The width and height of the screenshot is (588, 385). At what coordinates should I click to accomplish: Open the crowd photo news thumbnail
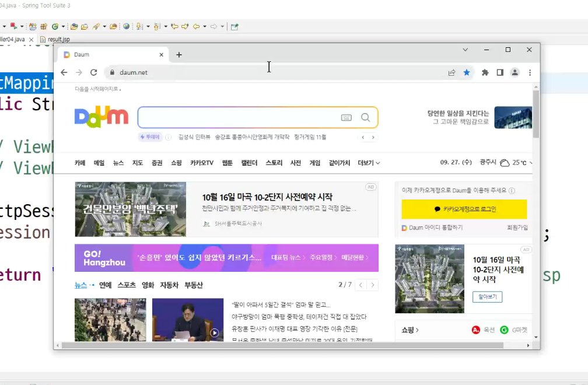110,320
